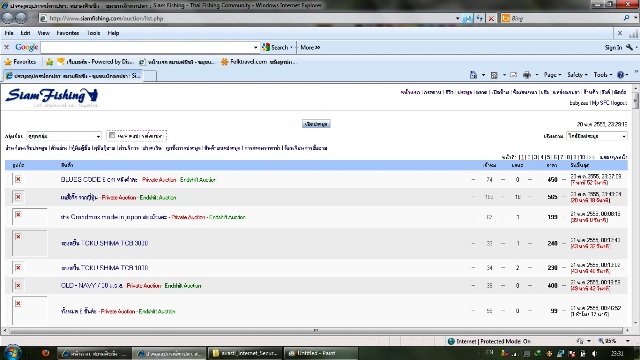Tick the checkbox next to the category dropdown
The height and width of the screenshot is (360, 640).
click(112, 135)
